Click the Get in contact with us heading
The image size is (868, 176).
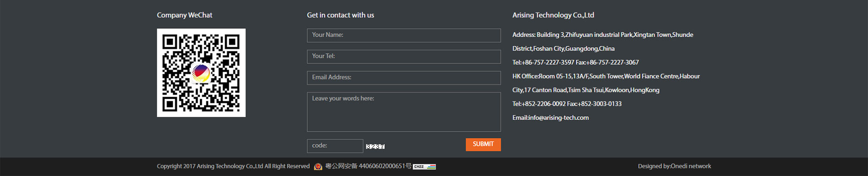340,15
